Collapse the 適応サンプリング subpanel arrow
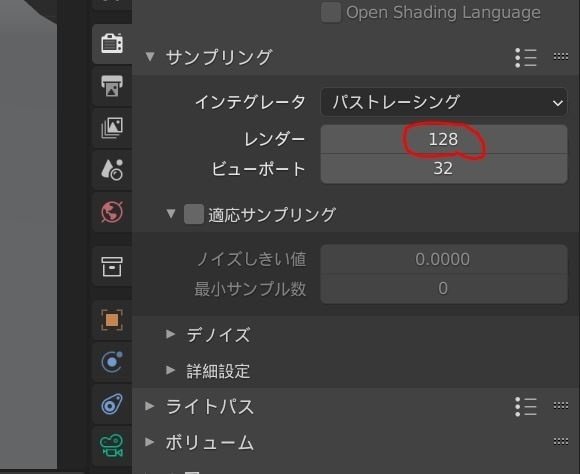 point(171,214)
